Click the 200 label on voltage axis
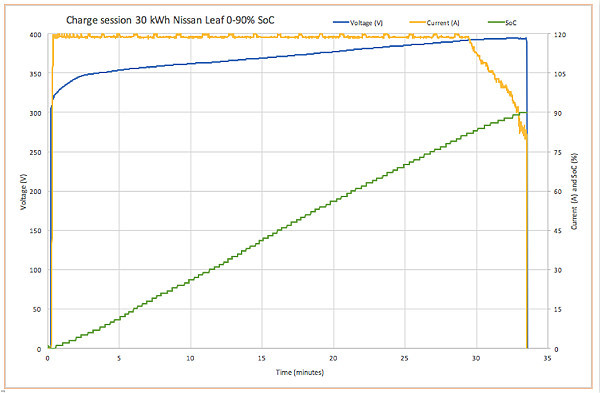Viewport: 600px width, 393px height. pos(35,191)
